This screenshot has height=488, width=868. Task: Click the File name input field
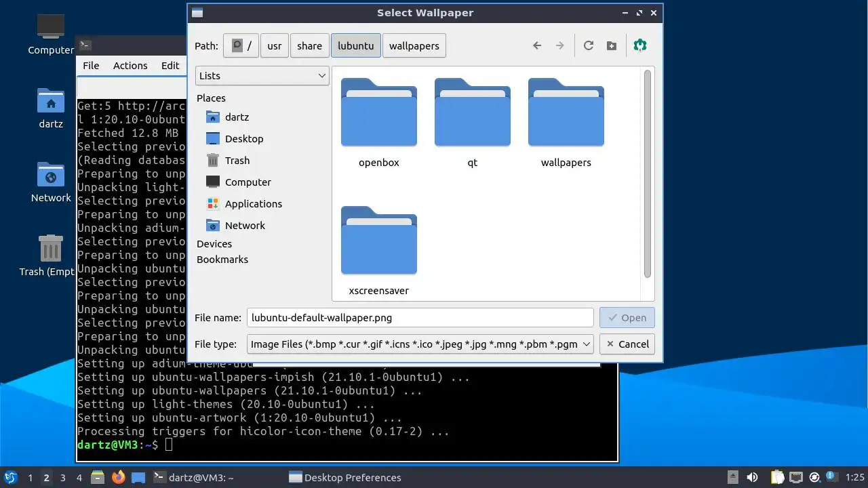click(420, 318)
